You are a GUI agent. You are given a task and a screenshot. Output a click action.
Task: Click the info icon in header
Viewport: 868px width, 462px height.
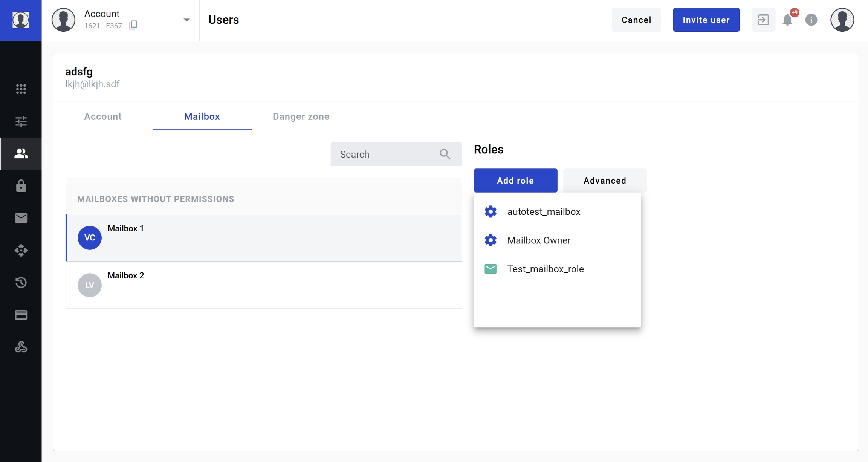click(x=811, y=20)
